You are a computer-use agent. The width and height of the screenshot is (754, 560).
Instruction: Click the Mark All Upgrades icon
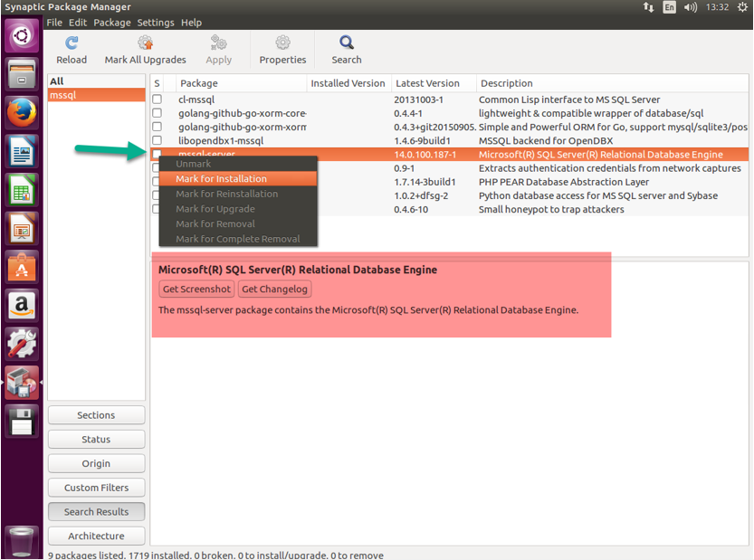pyautogui.click(x=145, y=43)
